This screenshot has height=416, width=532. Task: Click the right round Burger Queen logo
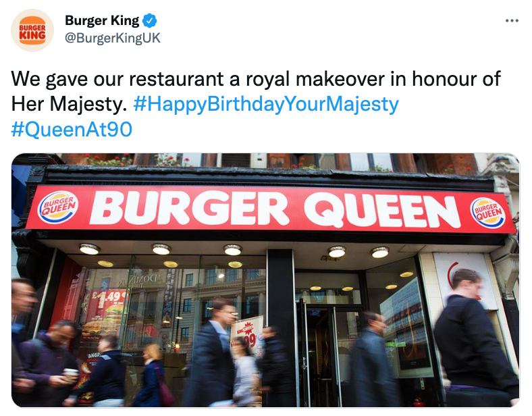coord(488,213)
